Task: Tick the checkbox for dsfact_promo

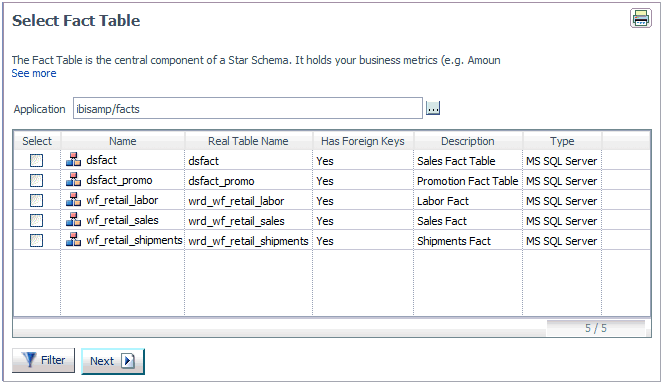Action: (36, 180)
